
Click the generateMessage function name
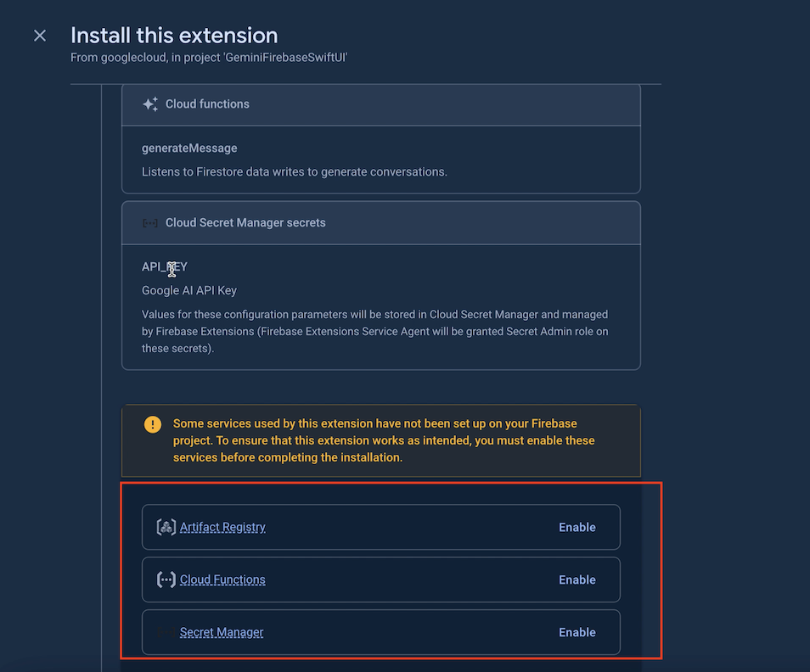189,148
